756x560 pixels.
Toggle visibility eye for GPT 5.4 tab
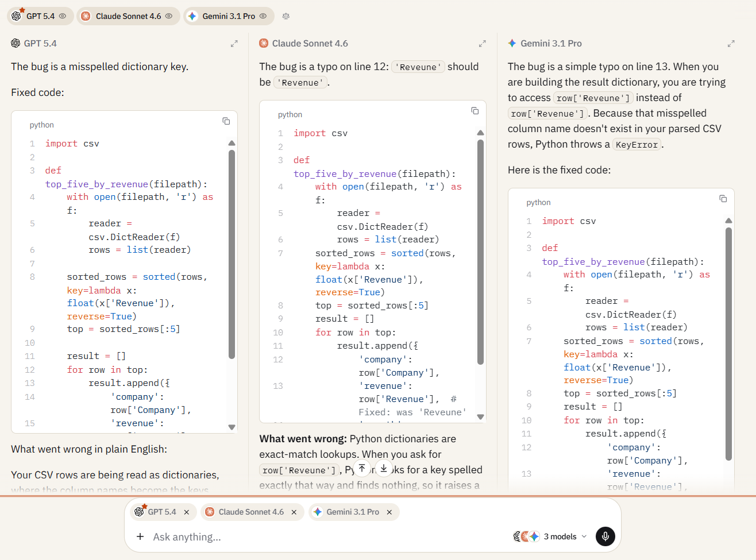[63, 16]
